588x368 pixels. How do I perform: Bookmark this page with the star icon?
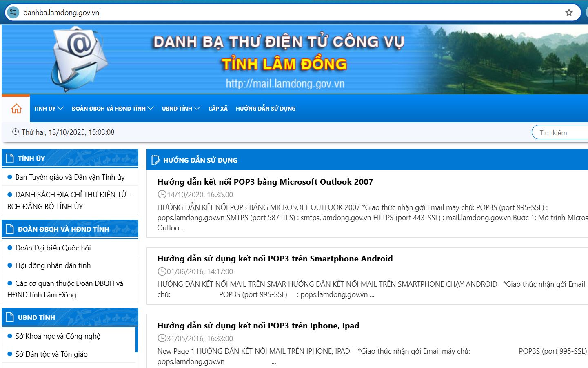coord(569,13)
